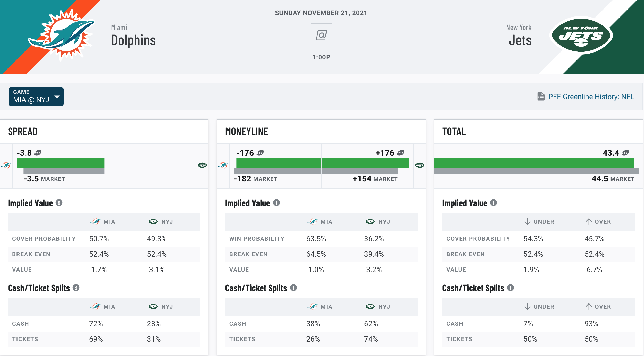Viewport: 644px width, 356px height.
Task: Click the TOTAL panel heading
Action: 454,132
